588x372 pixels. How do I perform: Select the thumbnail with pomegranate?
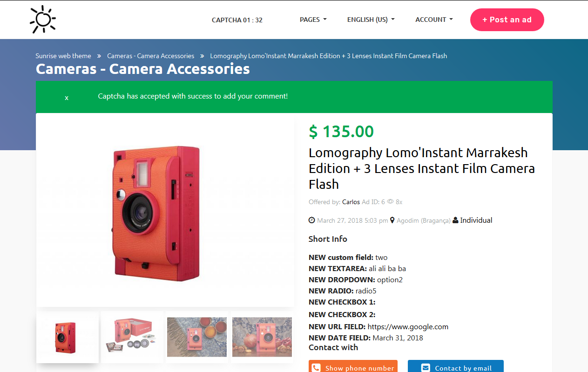(x=262, y=337)
